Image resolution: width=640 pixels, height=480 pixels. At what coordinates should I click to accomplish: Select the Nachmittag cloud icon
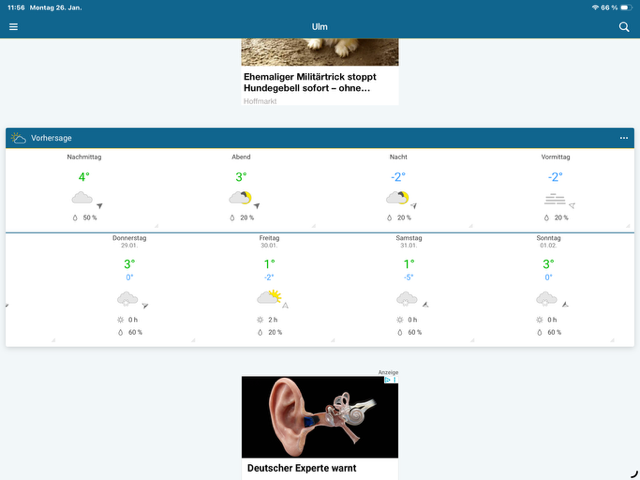(83, 199)
